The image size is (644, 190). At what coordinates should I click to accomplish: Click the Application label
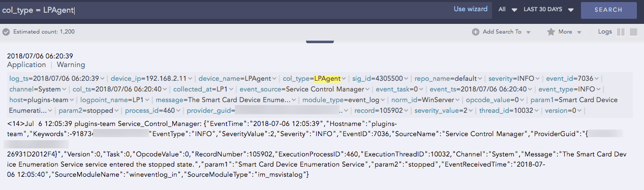tap(26, 65)
